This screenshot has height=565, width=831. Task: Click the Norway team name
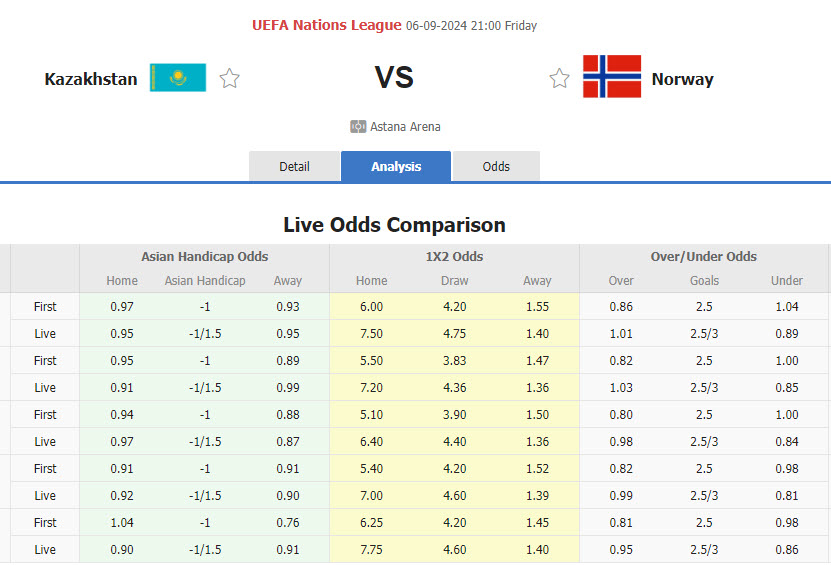click(x=682, y=79)
